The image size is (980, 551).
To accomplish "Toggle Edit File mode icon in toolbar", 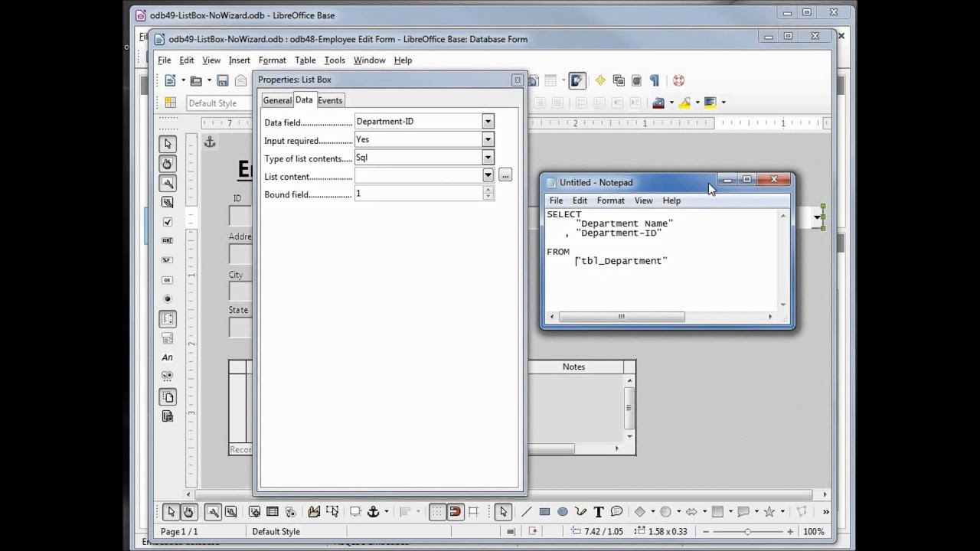I will click(577, 80).
